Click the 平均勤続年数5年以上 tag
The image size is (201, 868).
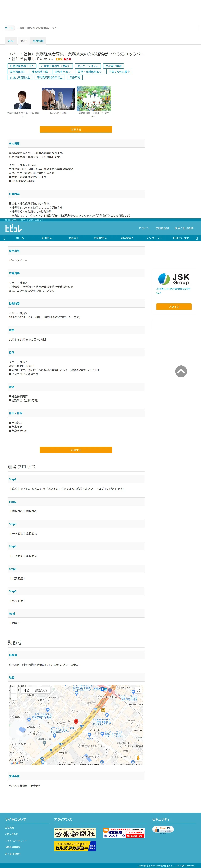point(50,78)
